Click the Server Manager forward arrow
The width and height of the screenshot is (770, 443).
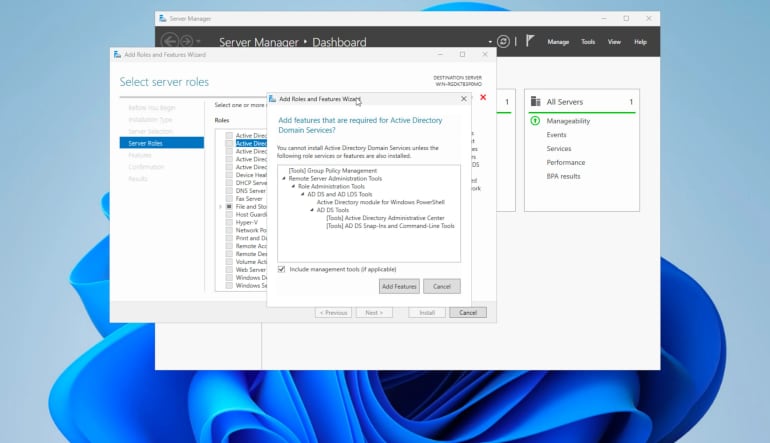(187, 42)
